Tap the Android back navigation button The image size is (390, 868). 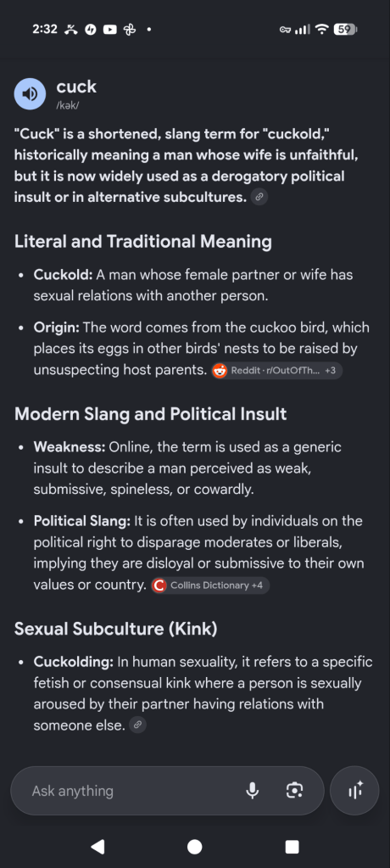coord(97,847)
